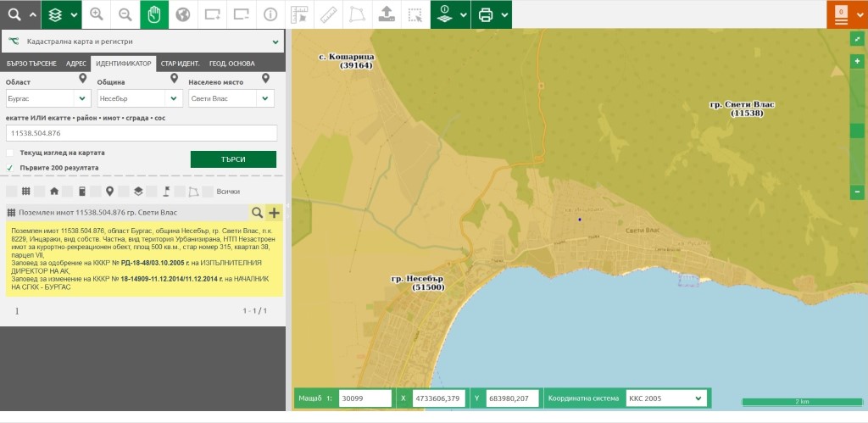
Task: Click the zoom out magnifier tool
Action: [x=125, y=14]
